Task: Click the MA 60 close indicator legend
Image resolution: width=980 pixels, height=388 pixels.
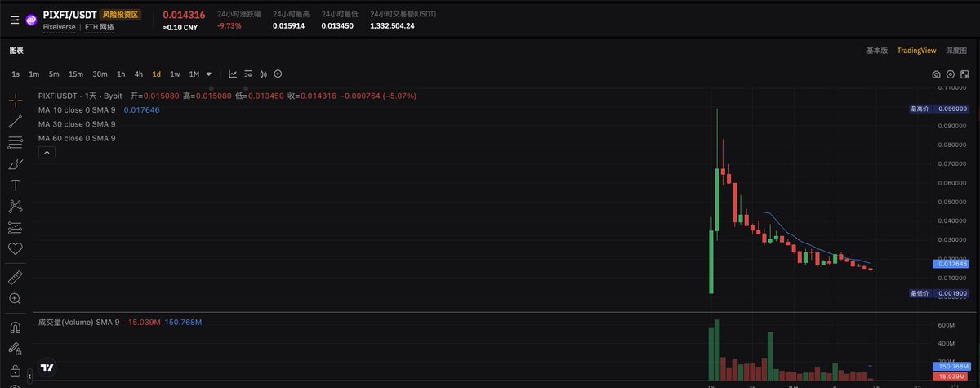Action: click(x=77, y=138)
